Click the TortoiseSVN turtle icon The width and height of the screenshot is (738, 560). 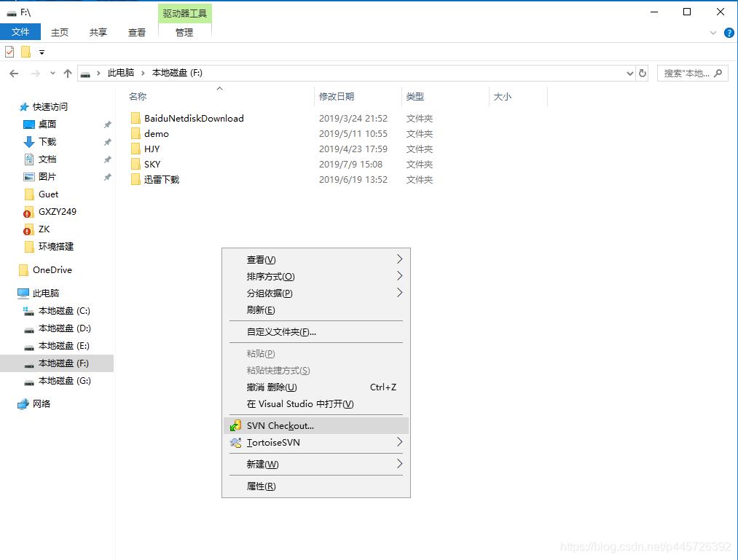[235, 443]
